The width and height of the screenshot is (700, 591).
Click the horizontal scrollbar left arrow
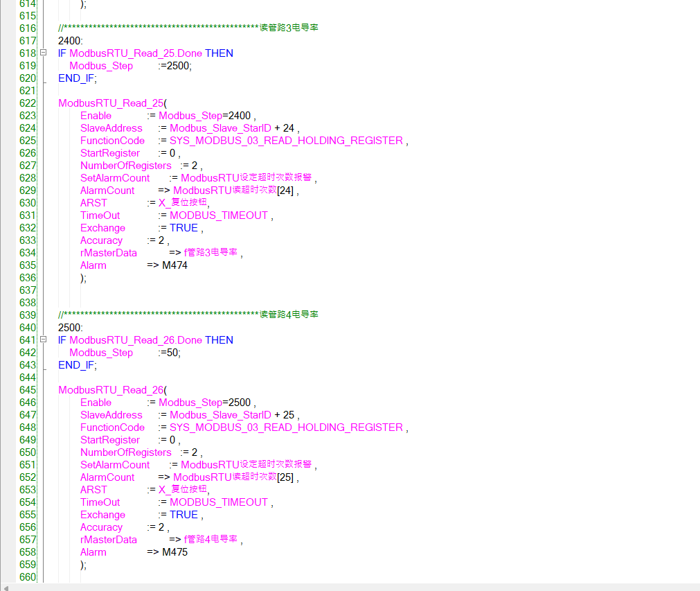click(6, 587)
